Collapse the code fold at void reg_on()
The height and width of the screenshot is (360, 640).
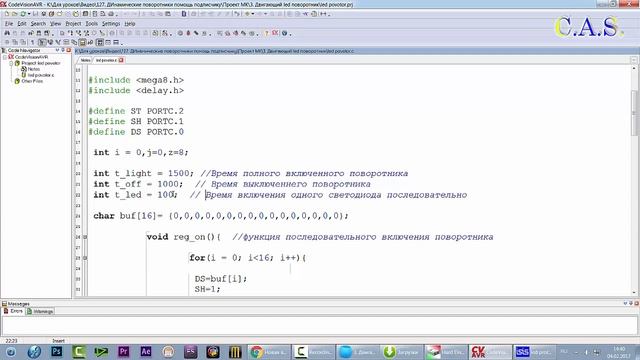tap(85, 237)
